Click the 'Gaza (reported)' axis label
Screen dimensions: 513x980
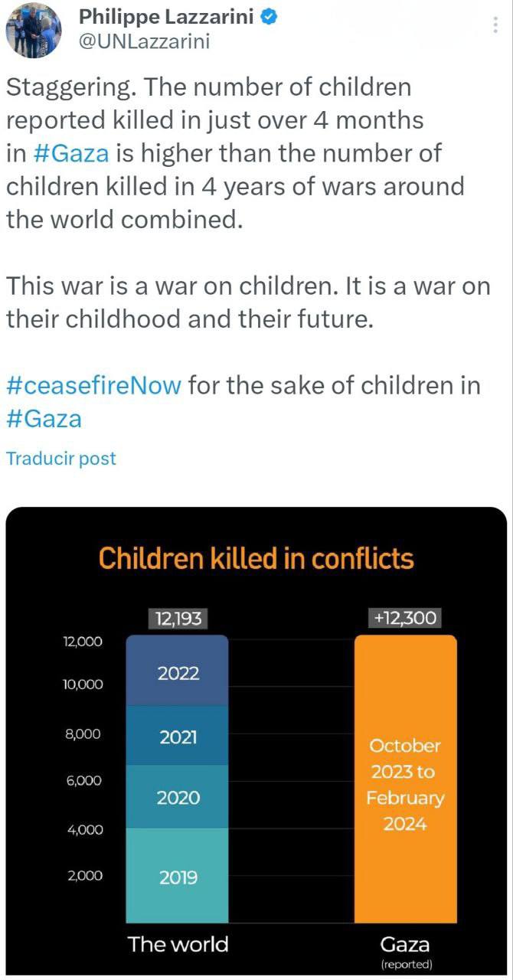point(406,950)
